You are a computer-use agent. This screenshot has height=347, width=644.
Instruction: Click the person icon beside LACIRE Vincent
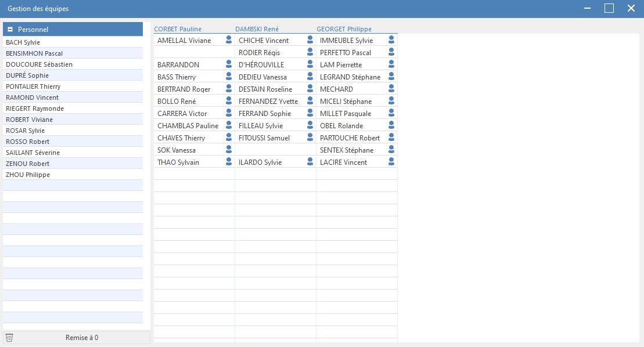point(391,162)
